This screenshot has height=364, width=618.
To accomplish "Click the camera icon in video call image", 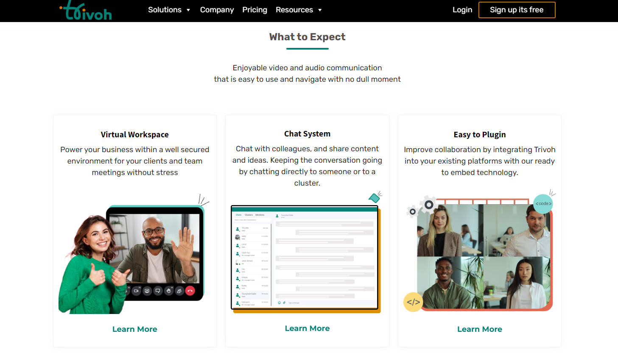I will coord(136,291).
